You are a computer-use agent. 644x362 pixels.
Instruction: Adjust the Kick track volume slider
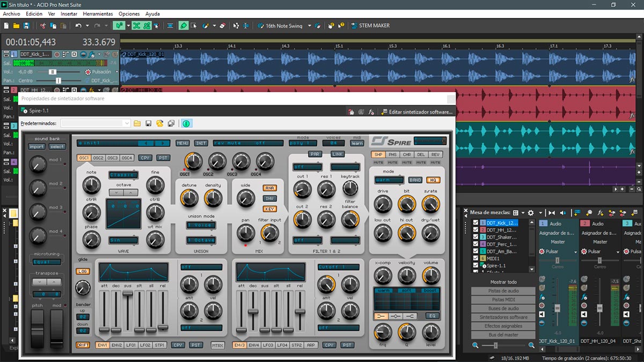coord(53,71)
